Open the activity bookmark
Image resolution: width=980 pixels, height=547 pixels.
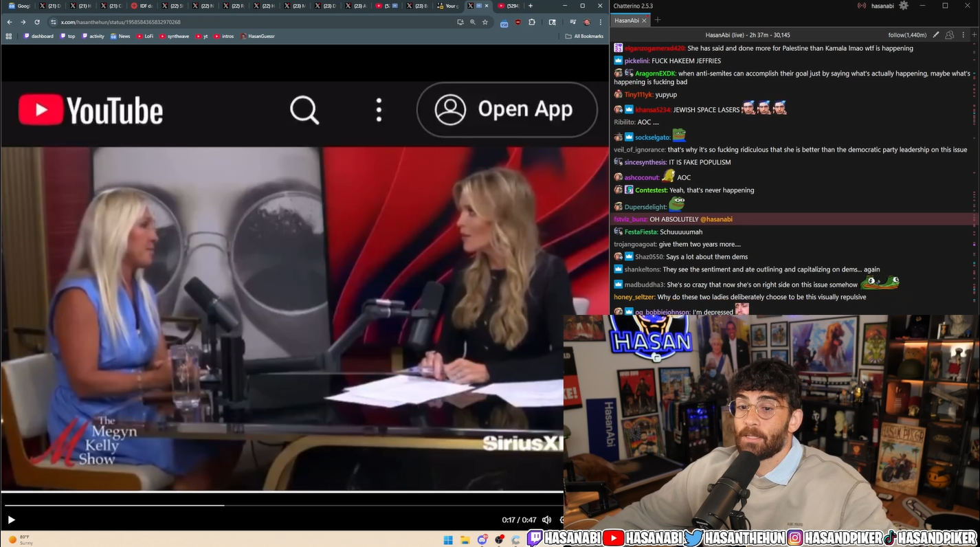click(93, 36)
